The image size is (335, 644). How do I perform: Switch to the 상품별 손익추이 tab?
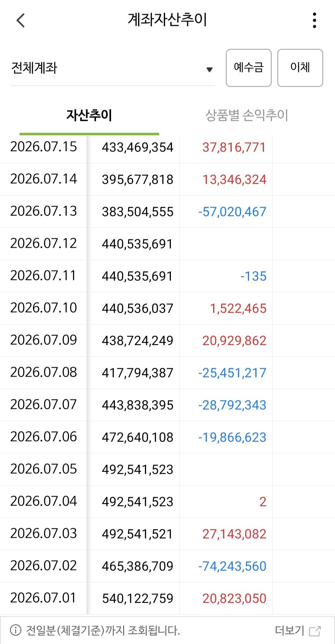tap(247, 115)
